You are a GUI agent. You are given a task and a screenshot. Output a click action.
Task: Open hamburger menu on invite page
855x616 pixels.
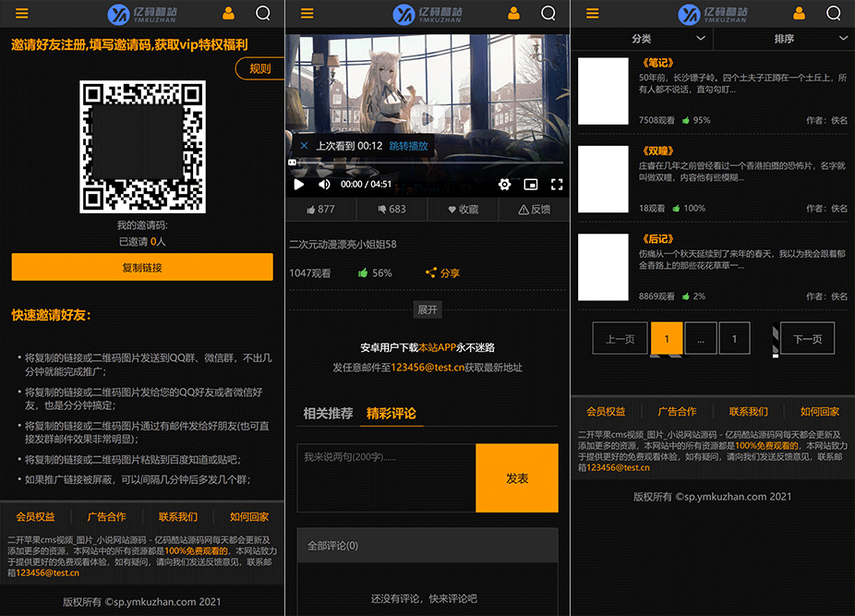point(22,14)
